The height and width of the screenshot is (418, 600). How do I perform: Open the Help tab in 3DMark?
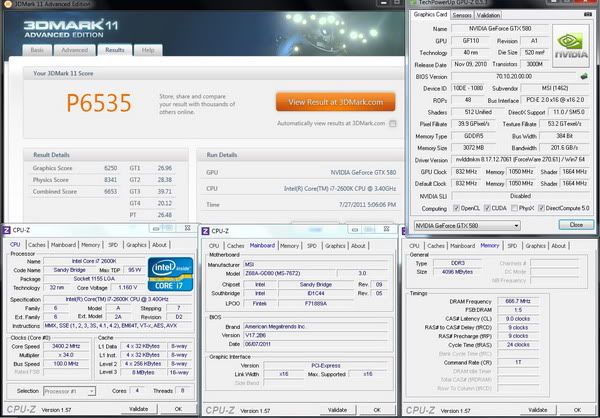click(x=148, y=50)
